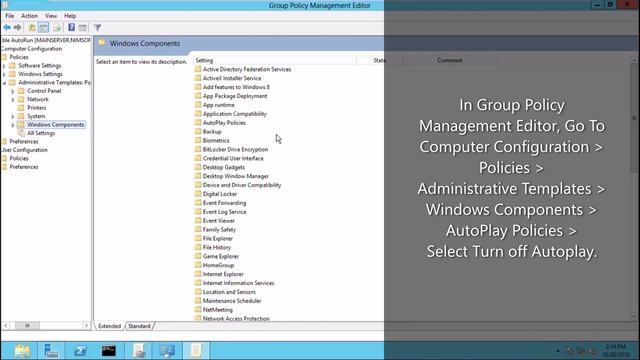
Task: Click the Forward arrow toolbar icon
Action: [x=18, y=28]
